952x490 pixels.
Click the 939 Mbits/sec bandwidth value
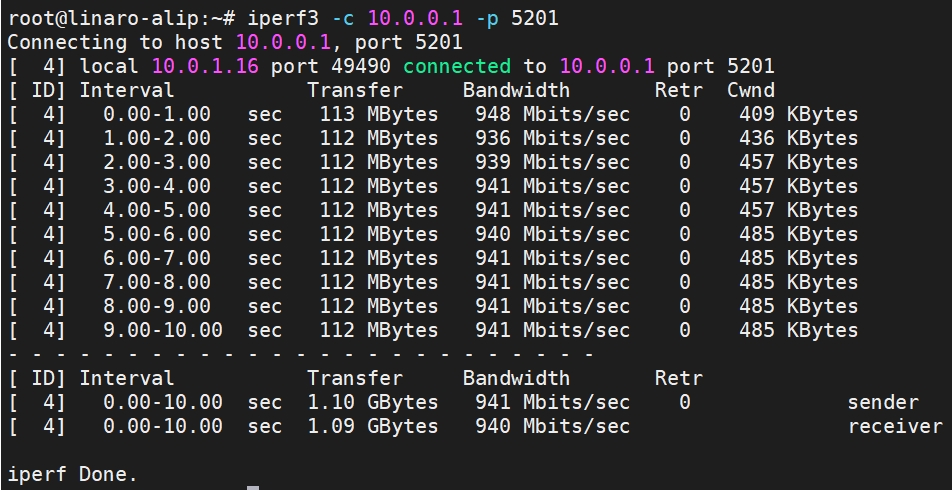552,162
